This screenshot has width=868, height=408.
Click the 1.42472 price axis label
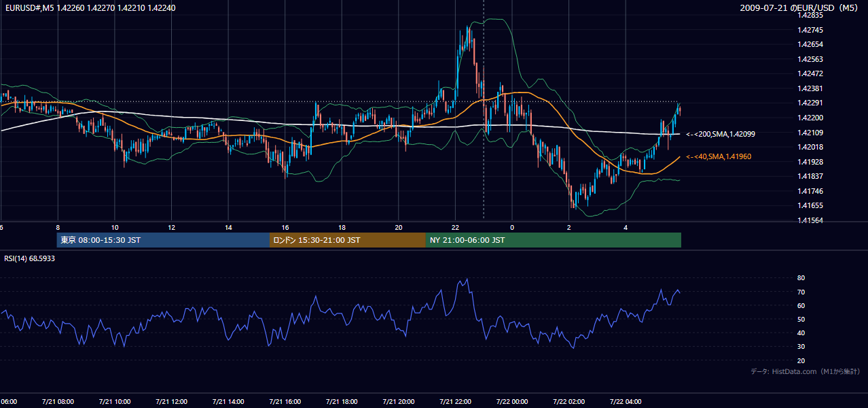tap(811, 73)
